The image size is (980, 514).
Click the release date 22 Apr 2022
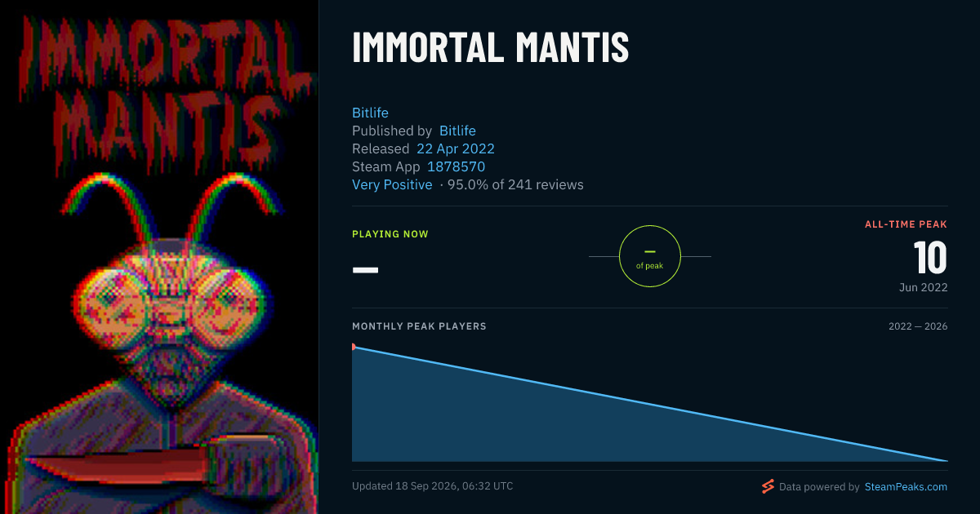(x=456, y=148)
